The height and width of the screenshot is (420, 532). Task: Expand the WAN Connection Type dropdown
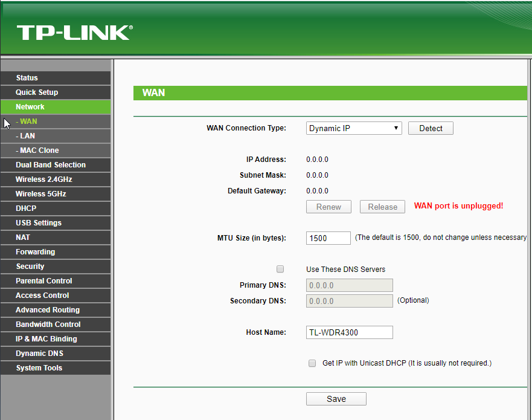(354, 128)
